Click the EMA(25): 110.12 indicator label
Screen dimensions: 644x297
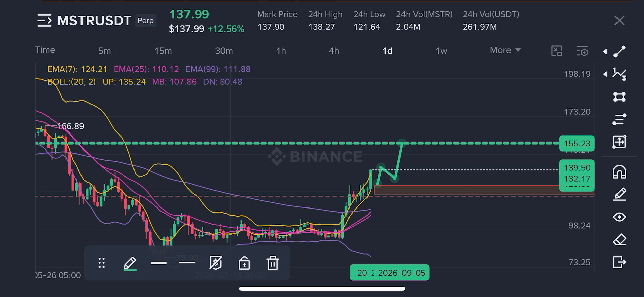tap(146, 69)
